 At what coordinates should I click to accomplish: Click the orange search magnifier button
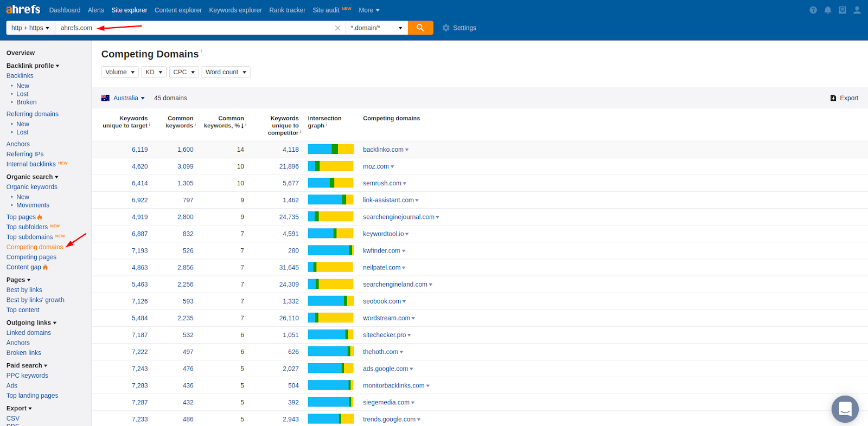point(420,28)
